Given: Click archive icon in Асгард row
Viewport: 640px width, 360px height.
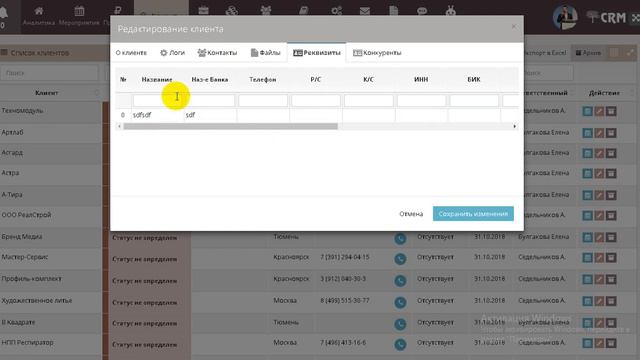Looking at the screenshot, I should tap(611, 153).
